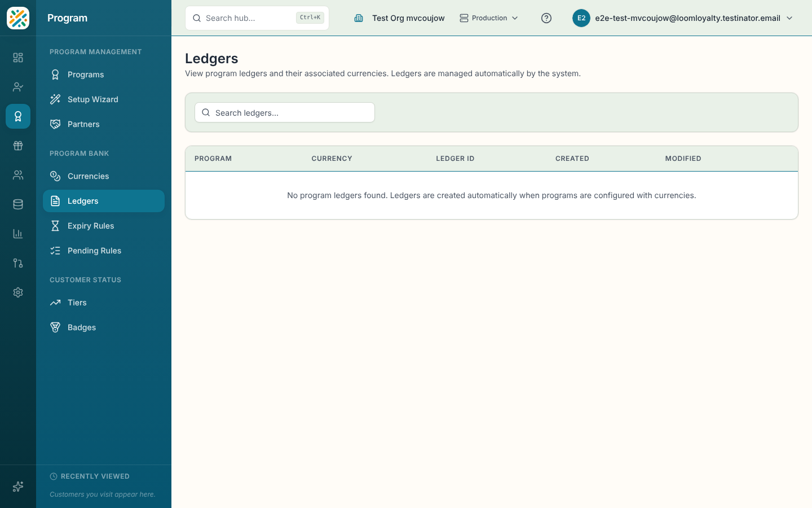Image resolution: width=812 pixels, height=508 pixels.
Task: Open the gift box icon in the left rail
Action: [18, 146]
